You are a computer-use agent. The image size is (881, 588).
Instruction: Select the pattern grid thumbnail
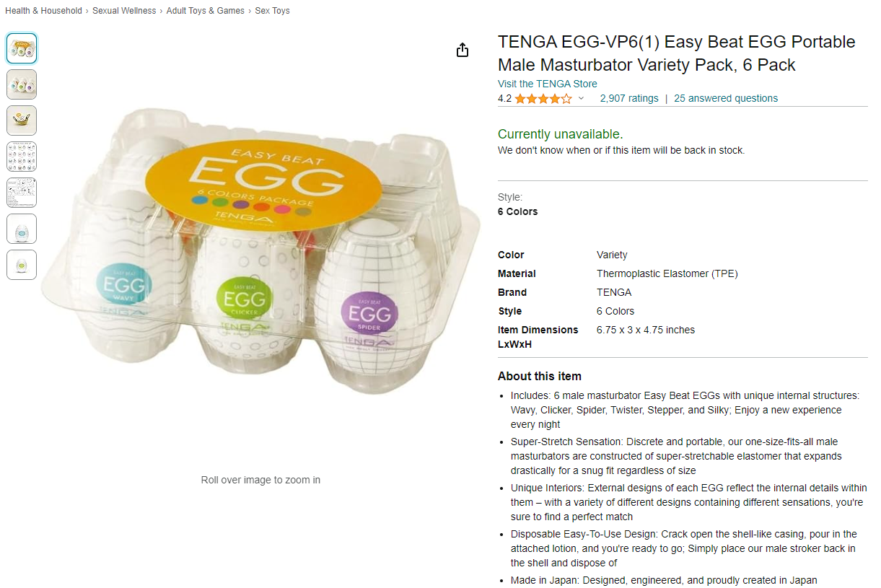click(x=22, y=157)
